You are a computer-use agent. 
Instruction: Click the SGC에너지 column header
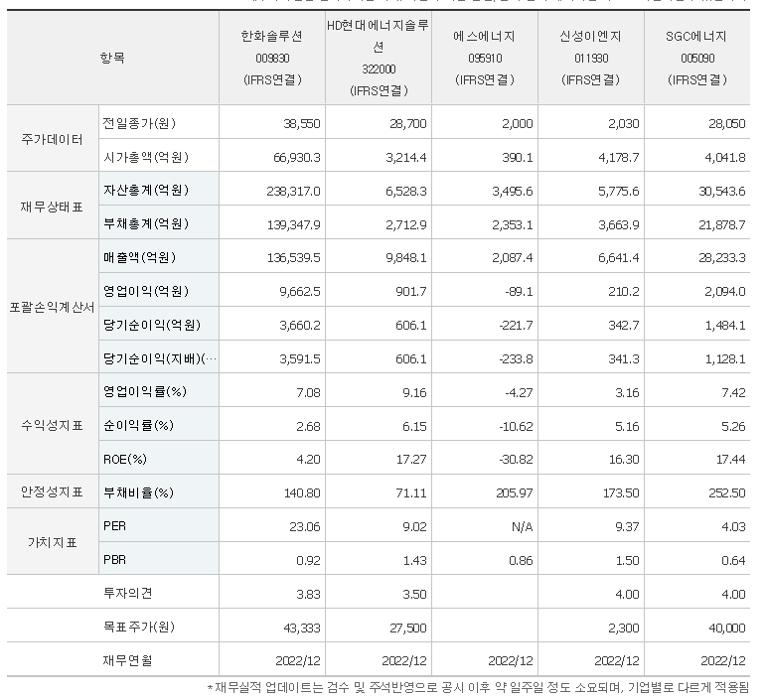[697, 58]
